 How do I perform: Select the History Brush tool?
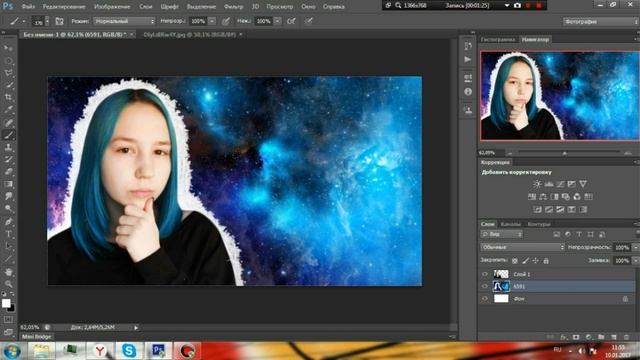click(8, 159)
